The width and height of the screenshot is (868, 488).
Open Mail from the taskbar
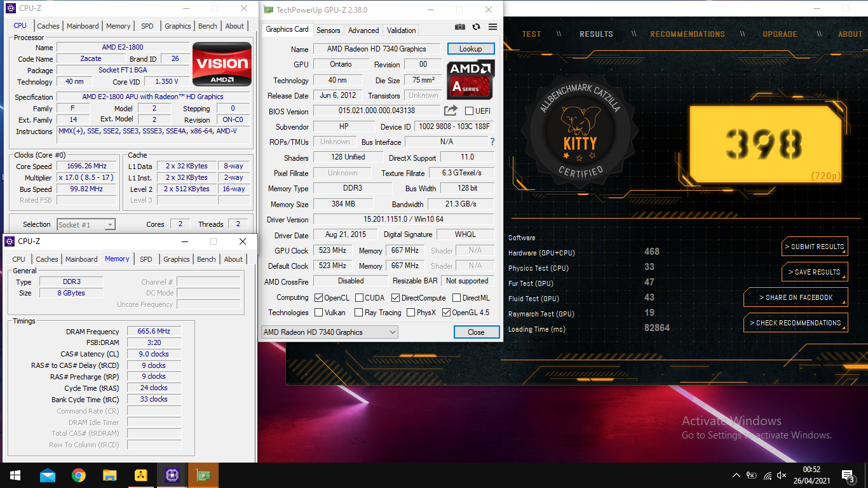pyautogui.click(x=48, y=475)
